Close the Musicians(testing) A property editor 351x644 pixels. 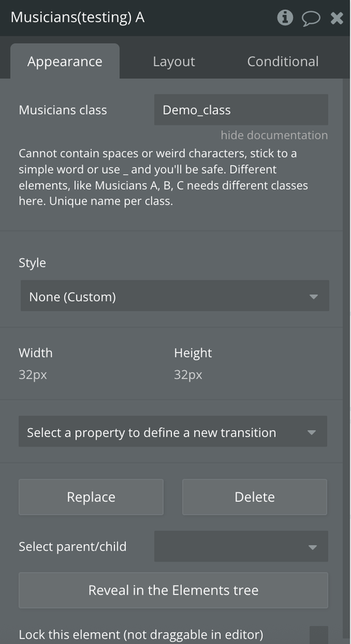[x=337, y=18]
